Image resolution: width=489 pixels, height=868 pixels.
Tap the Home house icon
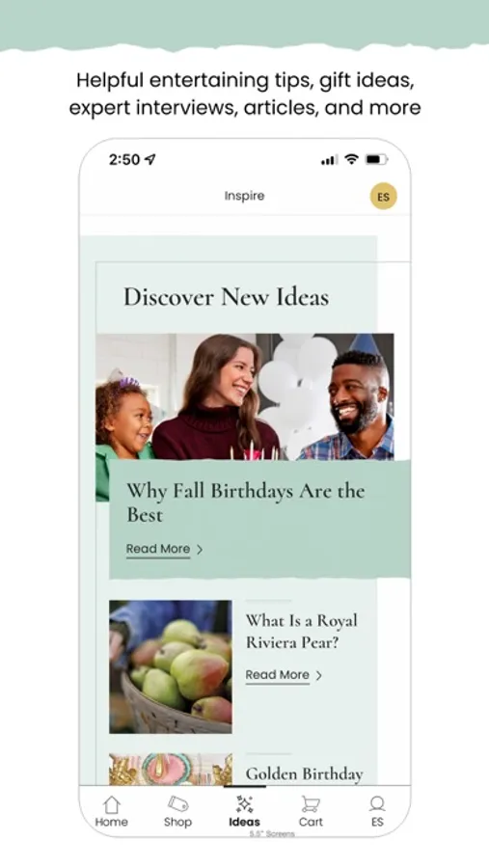[x=111, y=804]
